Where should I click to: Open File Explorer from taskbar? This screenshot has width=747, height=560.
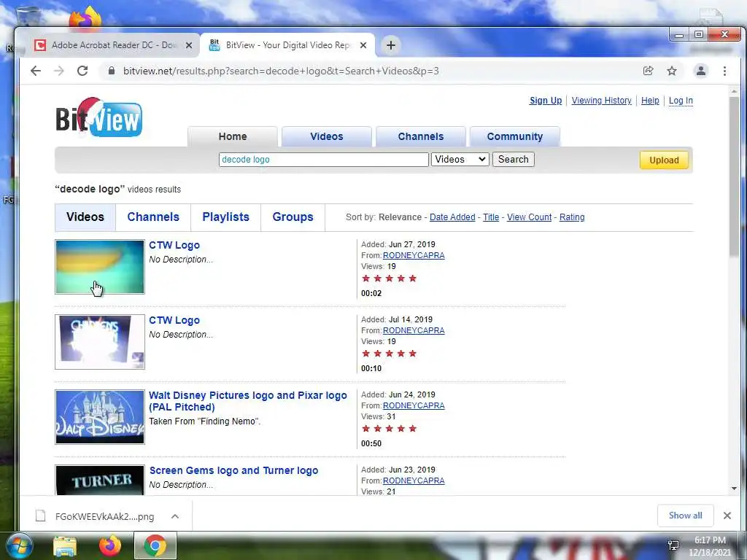click(65, 546)
